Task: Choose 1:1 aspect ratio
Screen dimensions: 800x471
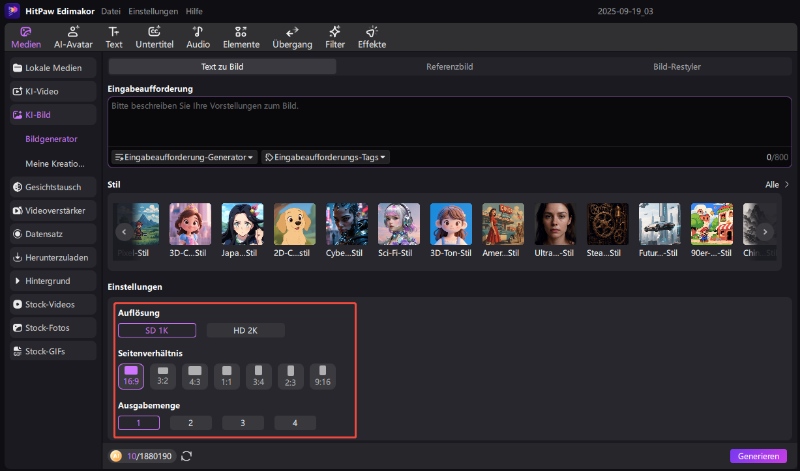Action: coord(227,376)
